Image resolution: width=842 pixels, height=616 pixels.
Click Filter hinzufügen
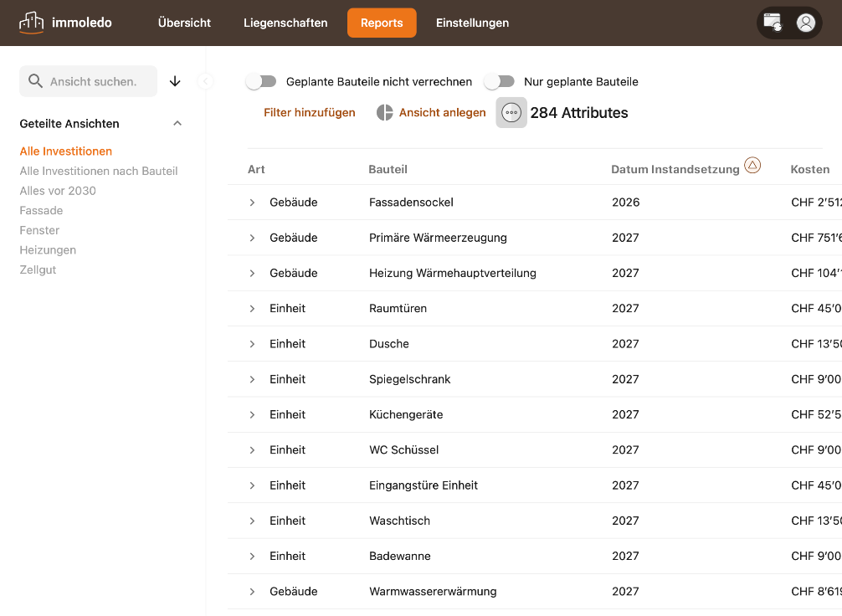tap(310, 113)
